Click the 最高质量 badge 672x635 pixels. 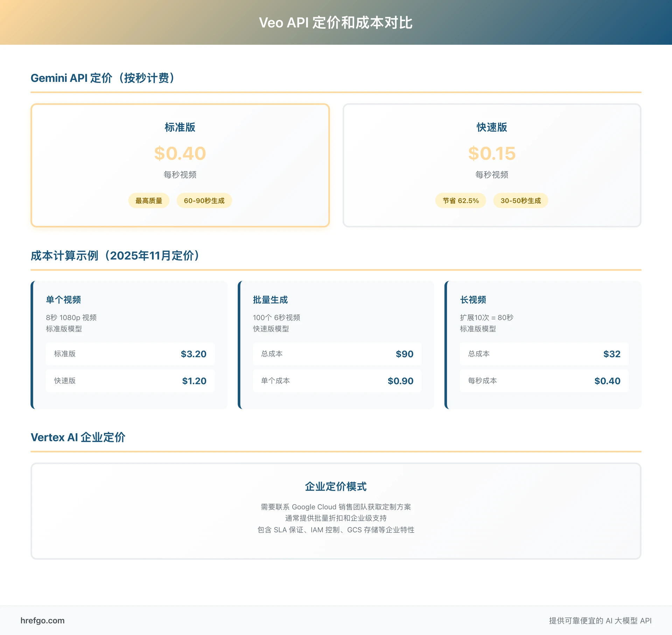tap(149, 200)
